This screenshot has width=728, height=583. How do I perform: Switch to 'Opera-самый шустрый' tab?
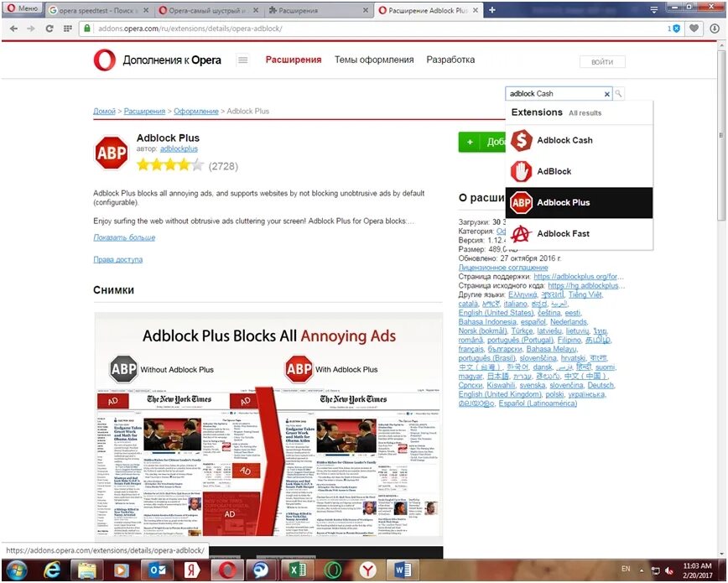coord(207,10)
